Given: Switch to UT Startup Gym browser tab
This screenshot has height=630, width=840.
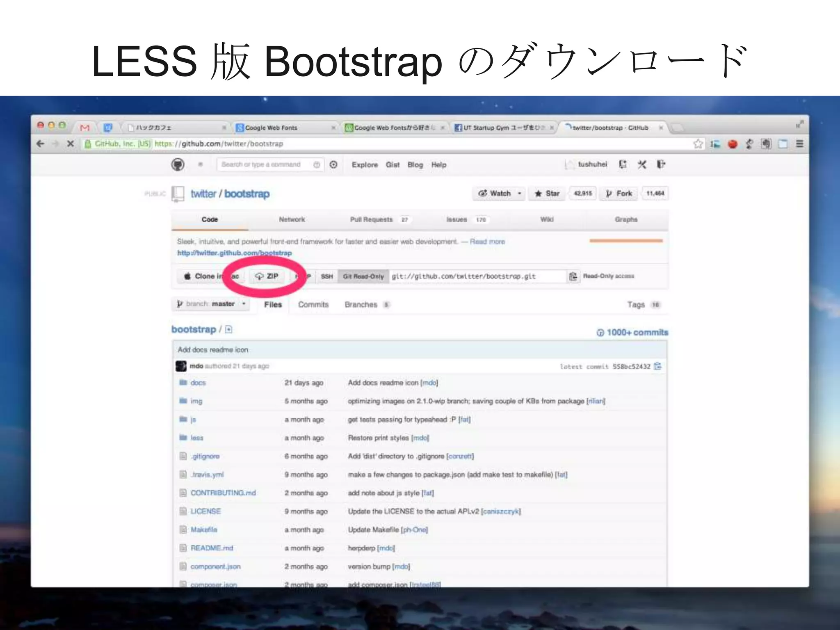Looking at the screenshot, I should [504, 128].
